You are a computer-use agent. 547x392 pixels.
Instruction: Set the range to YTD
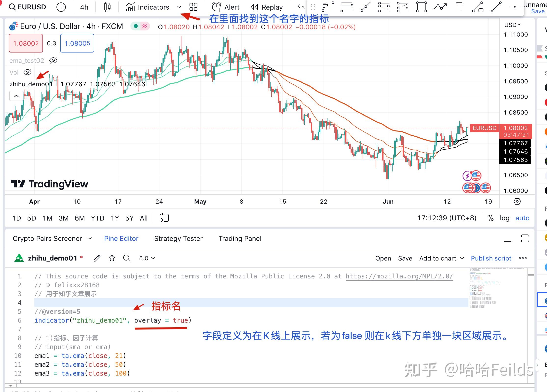[x=97, y=218]
